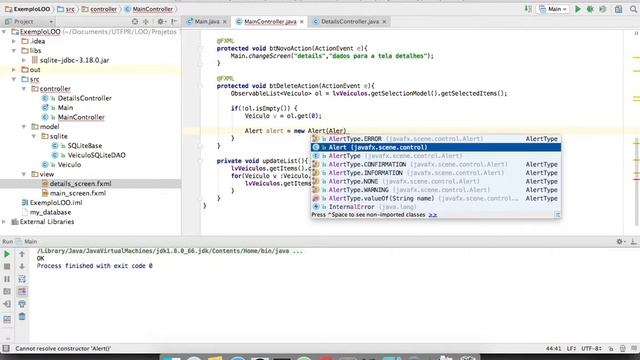The image size is (640, 360).
Task: Choose AlertType.ERROR suggestion
Action: click(x=436, y=139)
